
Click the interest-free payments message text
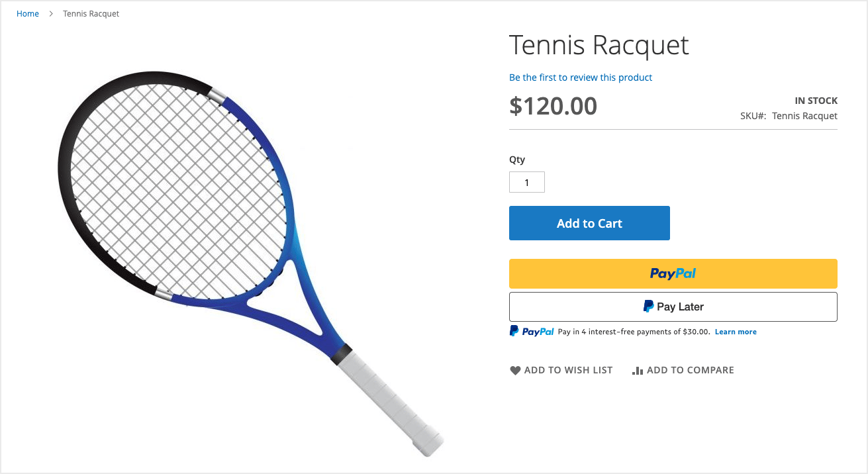634,332
